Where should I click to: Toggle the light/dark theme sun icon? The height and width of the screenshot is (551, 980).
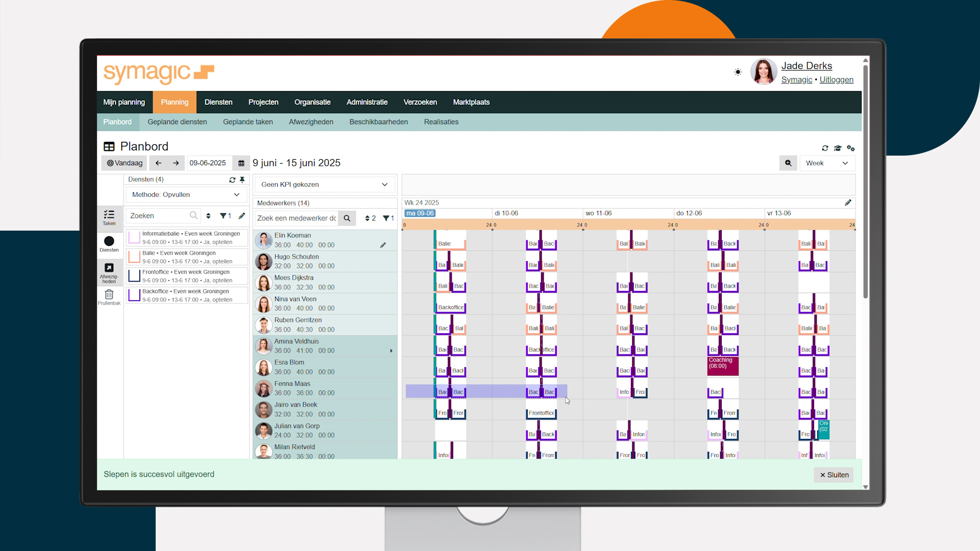(x=738, y=72)
